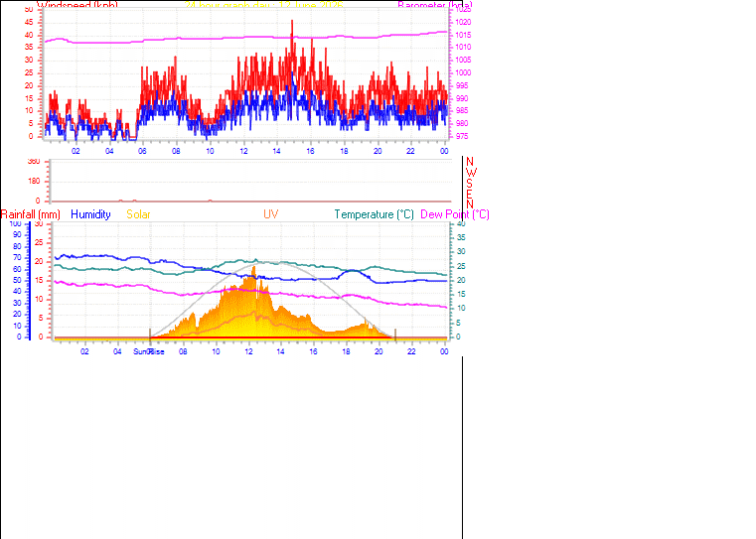Click the 24 hour graph day title
This screenshot has width=756, height=539.
pyautogui.click(x=263, y=5)
